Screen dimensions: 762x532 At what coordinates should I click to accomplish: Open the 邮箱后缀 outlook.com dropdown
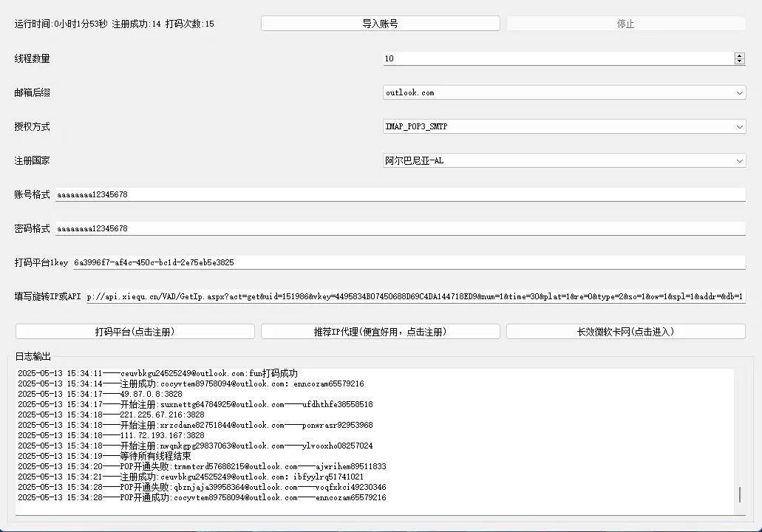(564, 92)
